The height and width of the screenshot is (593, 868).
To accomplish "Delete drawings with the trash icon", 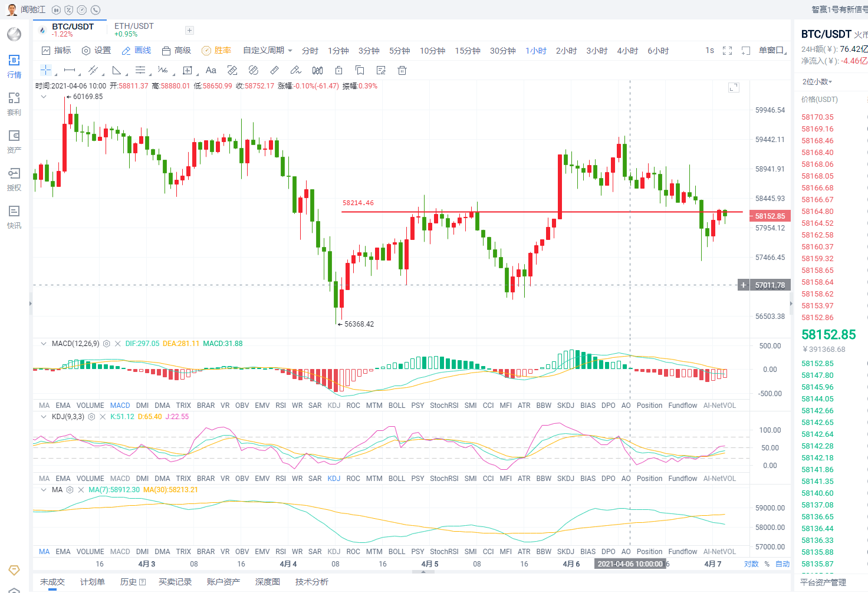I will [402, 70].
